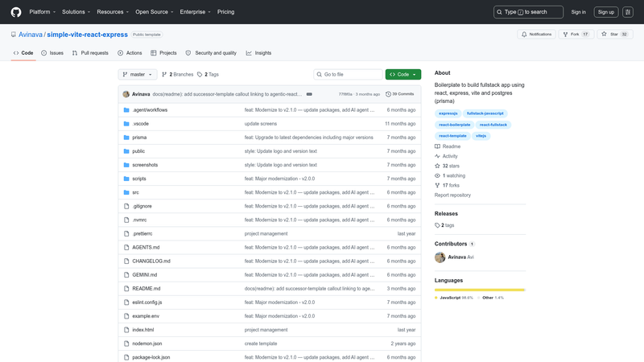Open the appearance settings icon in header
The image size is (644, 362).
coord(628,12)
